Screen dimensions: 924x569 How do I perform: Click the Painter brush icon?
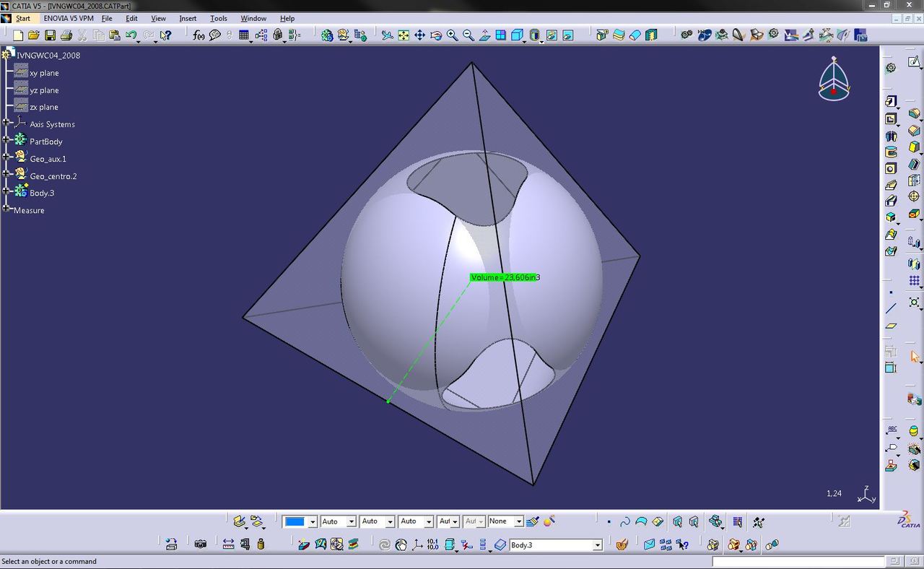click(532, 521)
